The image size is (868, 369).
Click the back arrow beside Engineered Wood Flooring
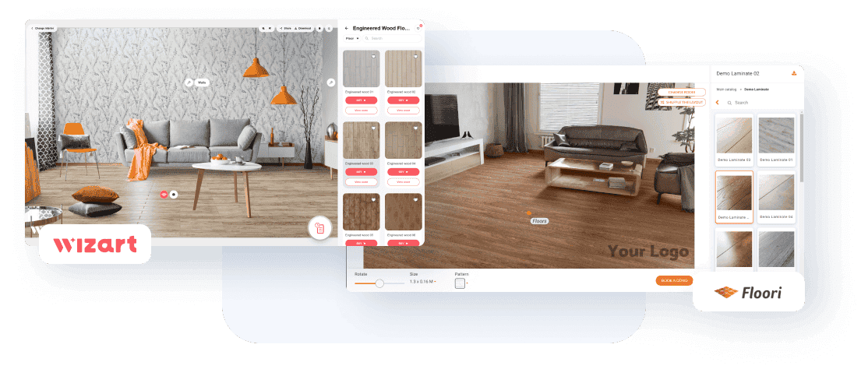pos(347,28)
